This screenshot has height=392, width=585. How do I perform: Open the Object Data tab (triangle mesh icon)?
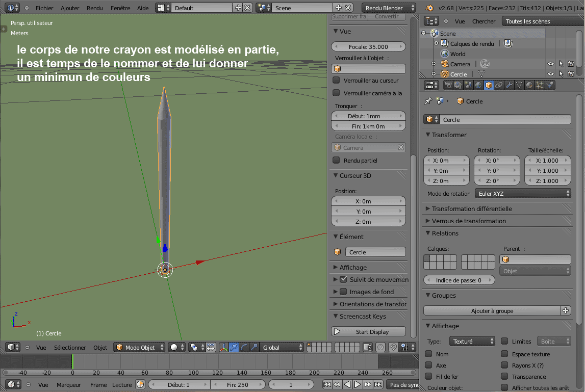click(519, 86)
